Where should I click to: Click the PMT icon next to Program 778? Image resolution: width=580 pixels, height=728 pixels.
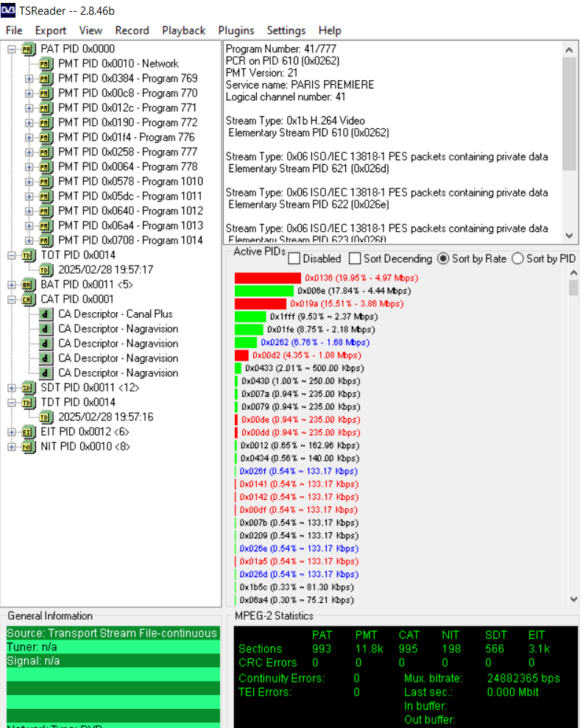coord(45,166)
